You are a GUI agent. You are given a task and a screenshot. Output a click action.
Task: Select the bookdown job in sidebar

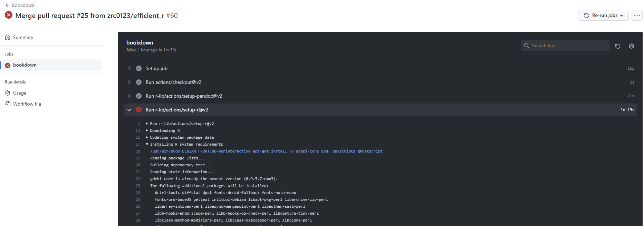(x=51, y=65)
